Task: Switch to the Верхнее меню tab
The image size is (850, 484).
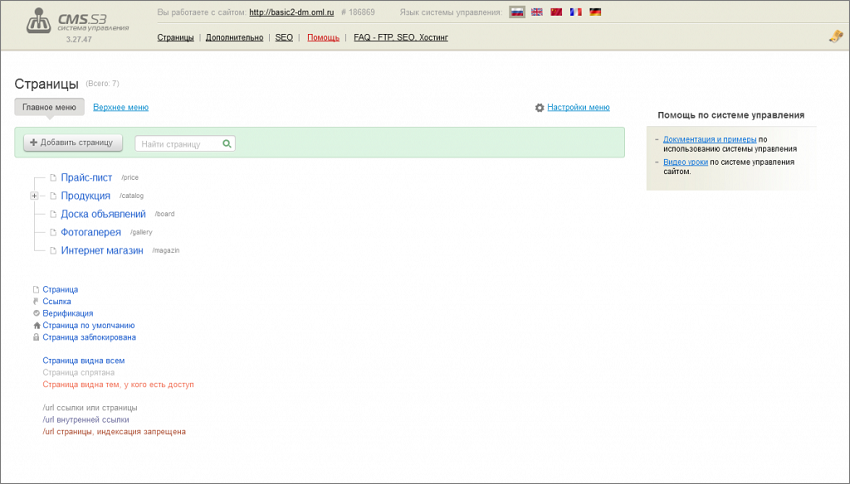Action: pyautogui.click(x=121, y=107)
